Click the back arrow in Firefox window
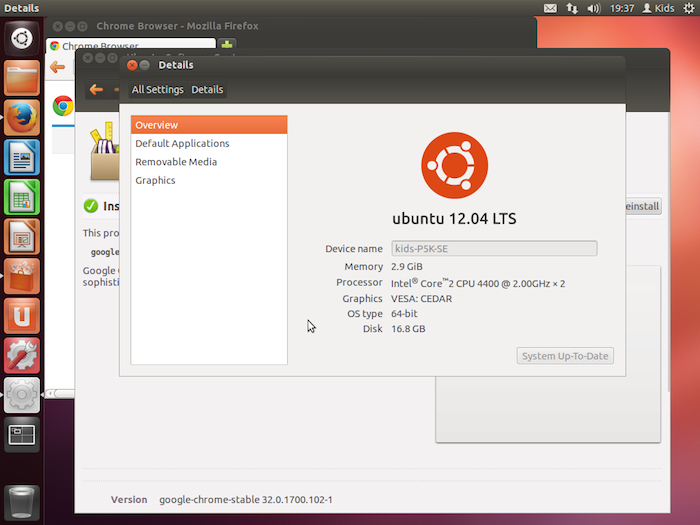Image resolution: width=700 pixels, height=525 pixels. [58, 67]
